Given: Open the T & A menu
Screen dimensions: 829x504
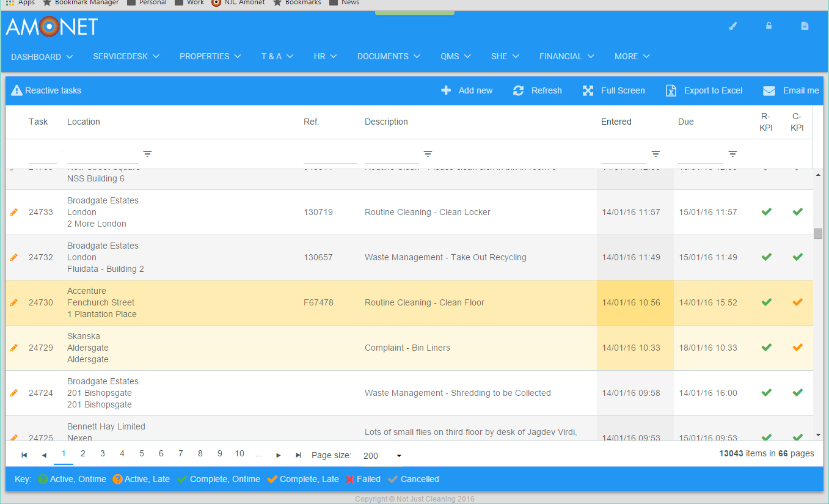Looking at the screenshot, I should pos(278,56).
